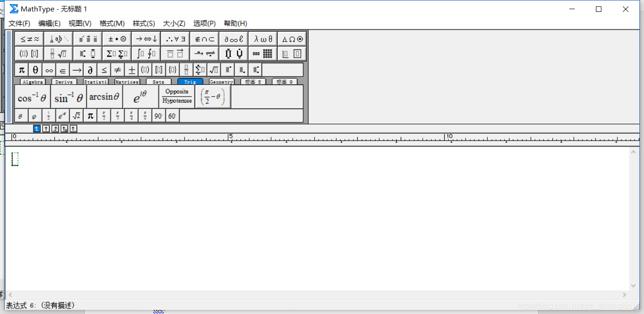Image resolution: width=644 pixels, height=314 pixels.
Task: Insert the partial derivative symbol
Action: coord(90,70)
